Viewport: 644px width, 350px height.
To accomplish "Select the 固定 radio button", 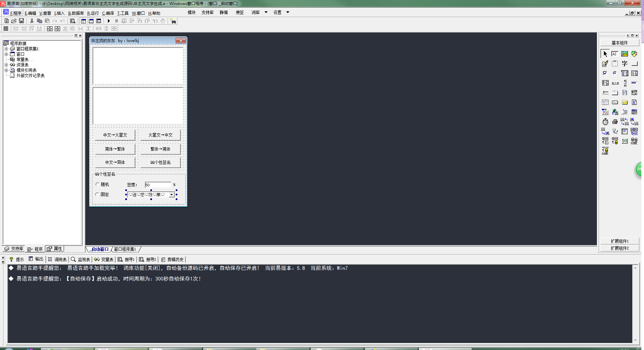I will pos(98,194).
